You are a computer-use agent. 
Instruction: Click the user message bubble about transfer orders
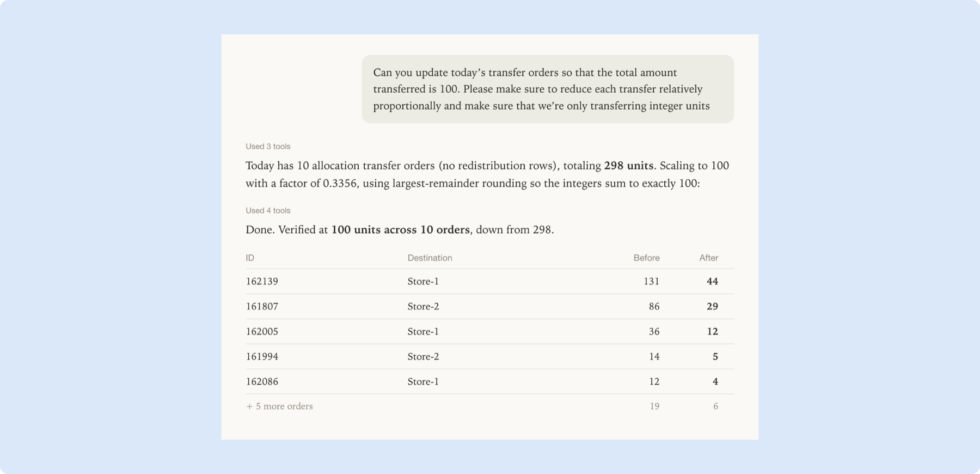(x=548, y=89)
